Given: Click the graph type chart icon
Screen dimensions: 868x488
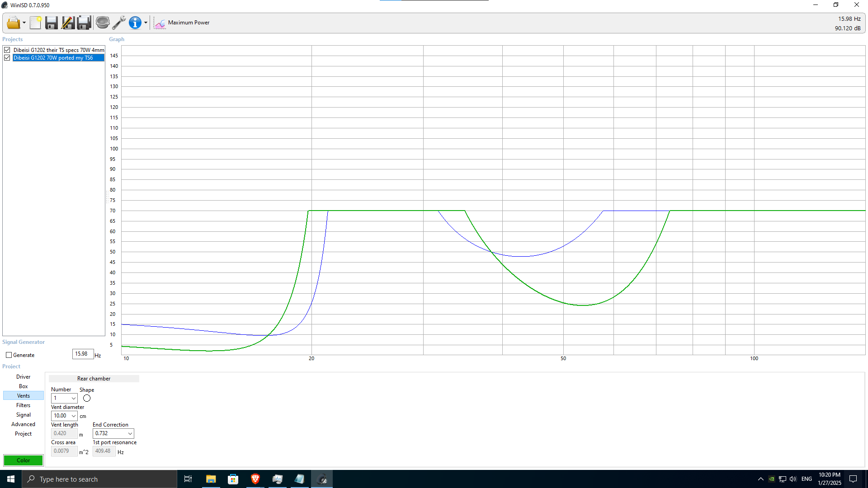Looking at the screenshot, I should tap(160, 23).
